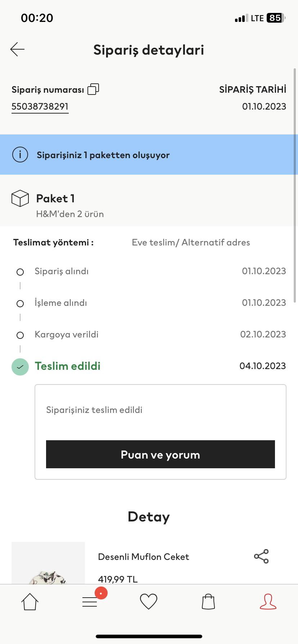Select the Kargoya verildi status circle

pos(20,335)
